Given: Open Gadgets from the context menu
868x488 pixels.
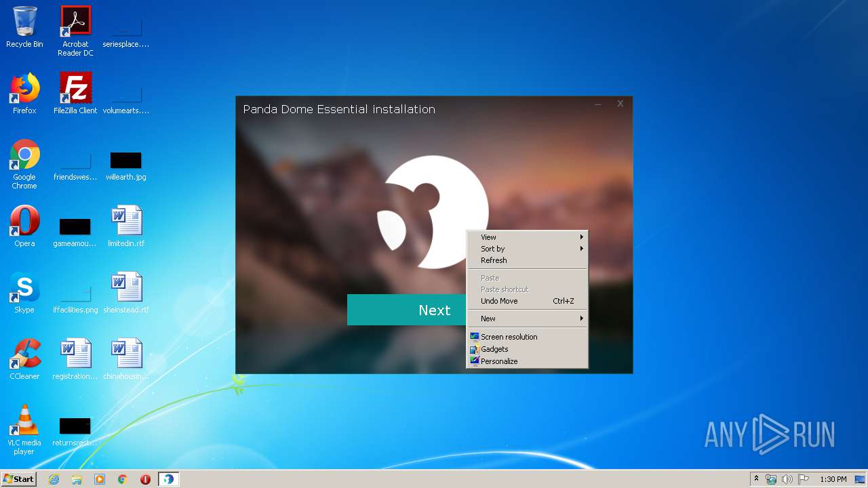Looking at the screenshot, I should tap(527, 349).
